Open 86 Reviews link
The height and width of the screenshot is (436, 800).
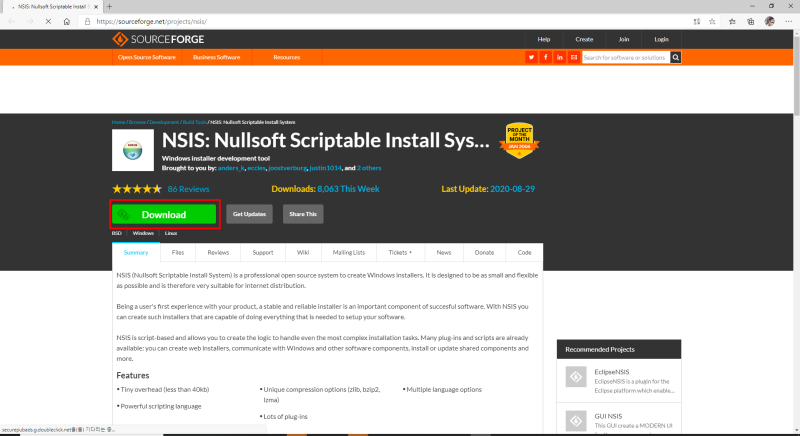click(x=188, y=189)
